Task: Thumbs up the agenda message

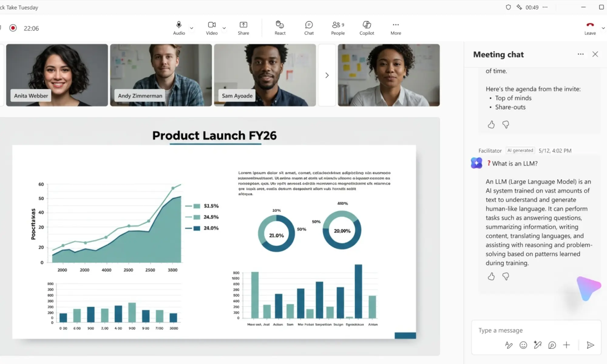Action: (491, 124)
